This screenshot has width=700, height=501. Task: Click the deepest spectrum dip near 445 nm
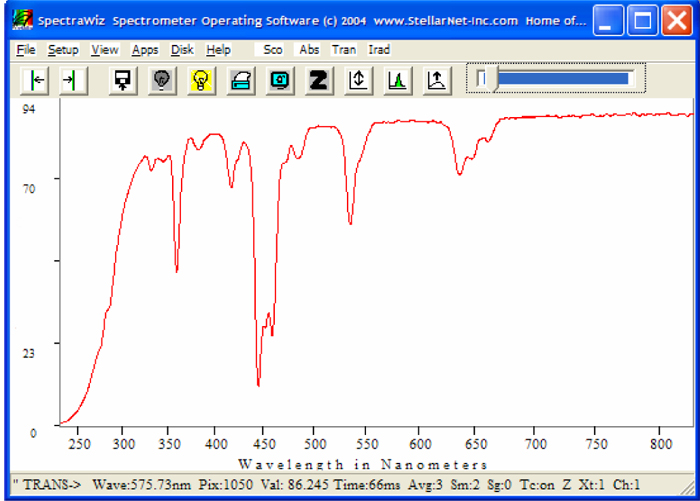pyautogui.click(x=258, y=384)
